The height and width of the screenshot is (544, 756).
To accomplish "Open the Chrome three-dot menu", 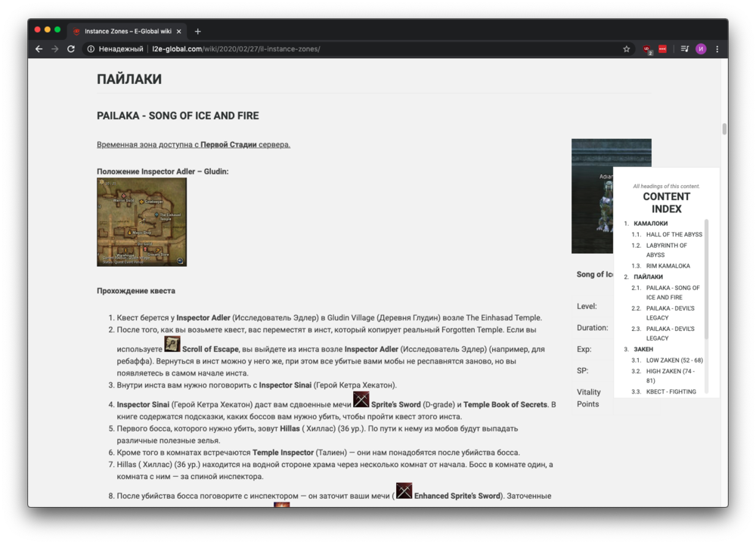I will pyautogui.click(x=717, y=49).
